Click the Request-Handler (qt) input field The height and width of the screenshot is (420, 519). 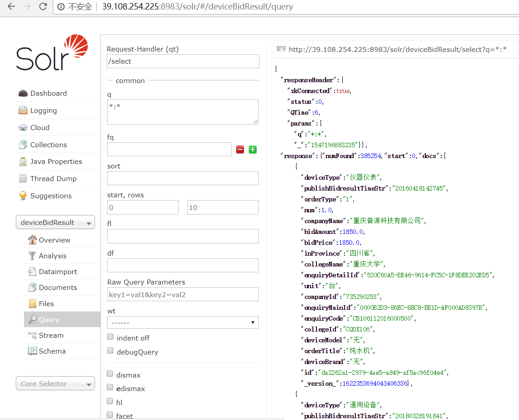pos(183,61)
